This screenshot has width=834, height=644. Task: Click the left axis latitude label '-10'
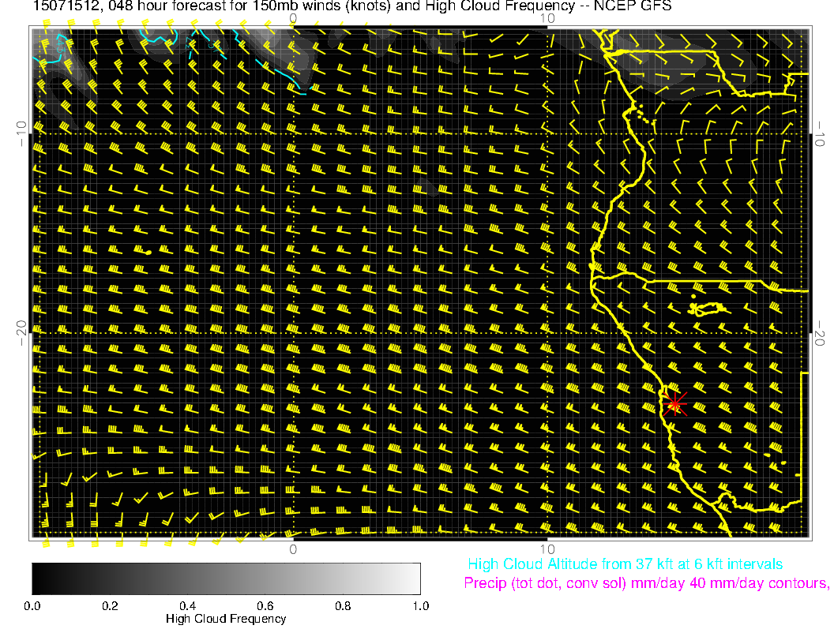[22, 133]
